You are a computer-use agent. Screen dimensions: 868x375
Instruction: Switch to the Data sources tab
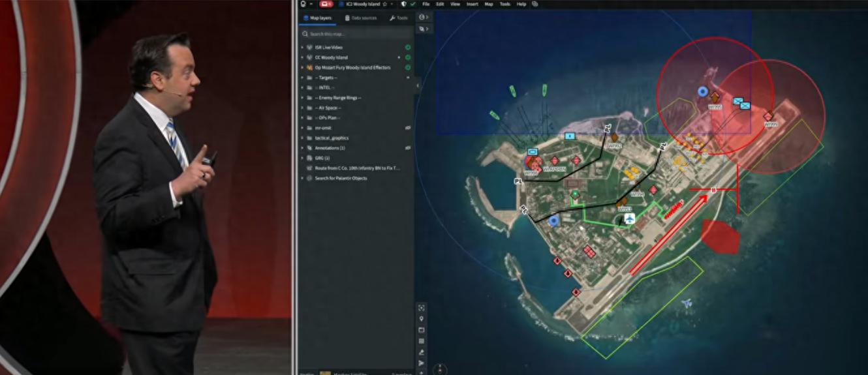pyautogui.click(x=360, y=18)
